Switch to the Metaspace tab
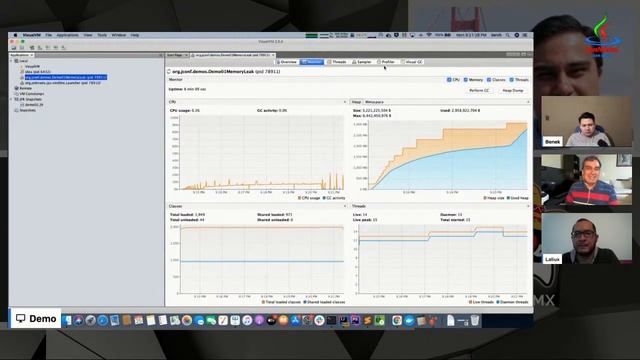The width and height of the screenshot is (640, 360). (374, 102)
